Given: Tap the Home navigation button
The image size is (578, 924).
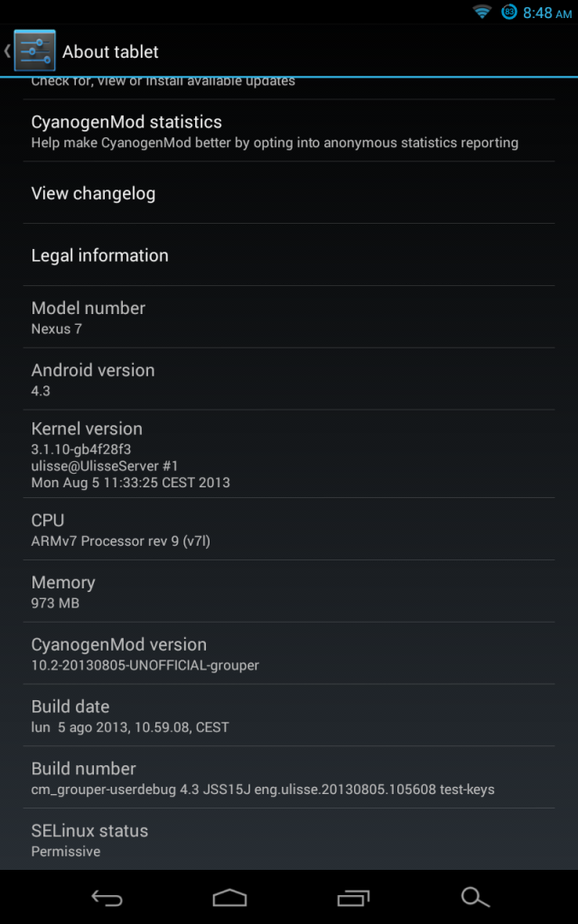Looking at the screenshot, I should (x=229, y=898).
